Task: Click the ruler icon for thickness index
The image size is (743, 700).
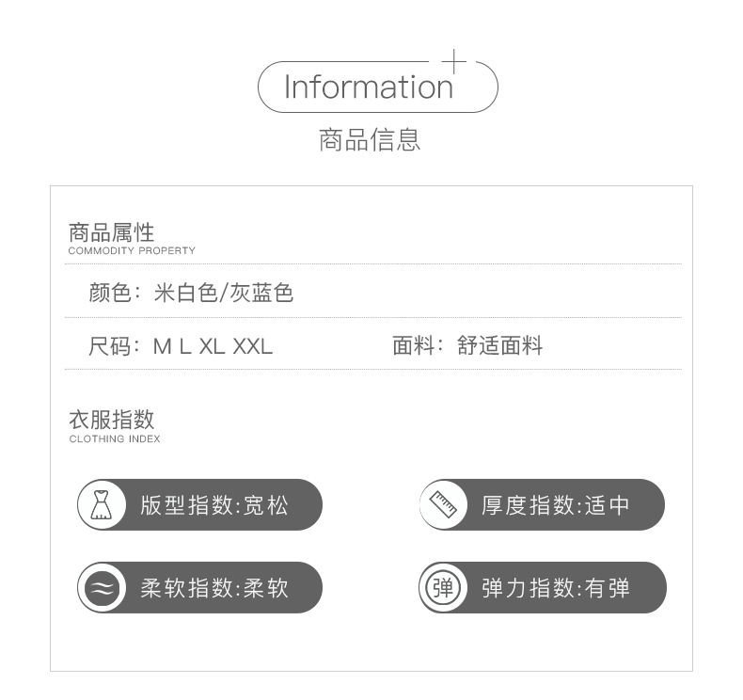Action: pos(443,504)
